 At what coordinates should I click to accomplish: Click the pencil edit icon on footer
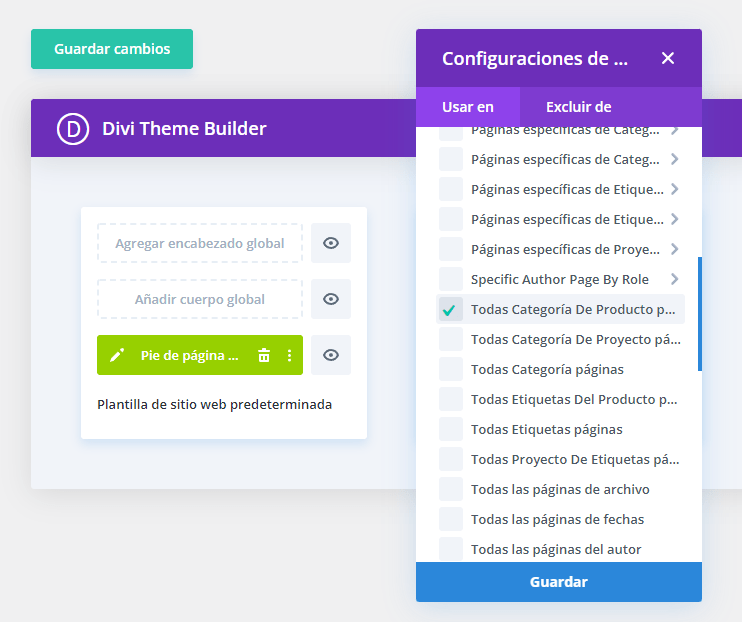(x=117, y=355)
